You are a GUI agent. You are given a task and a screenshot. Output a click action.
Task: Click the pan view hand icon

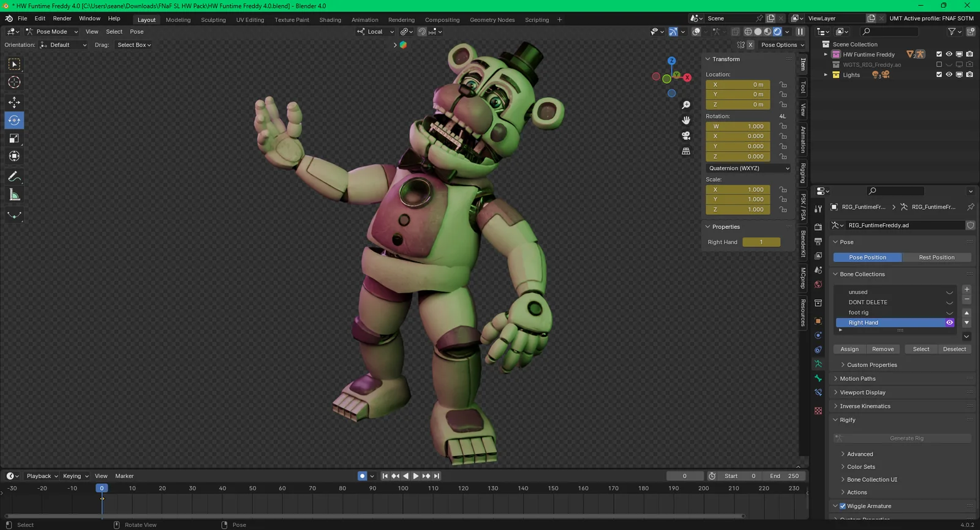click(x=686, y=121)
